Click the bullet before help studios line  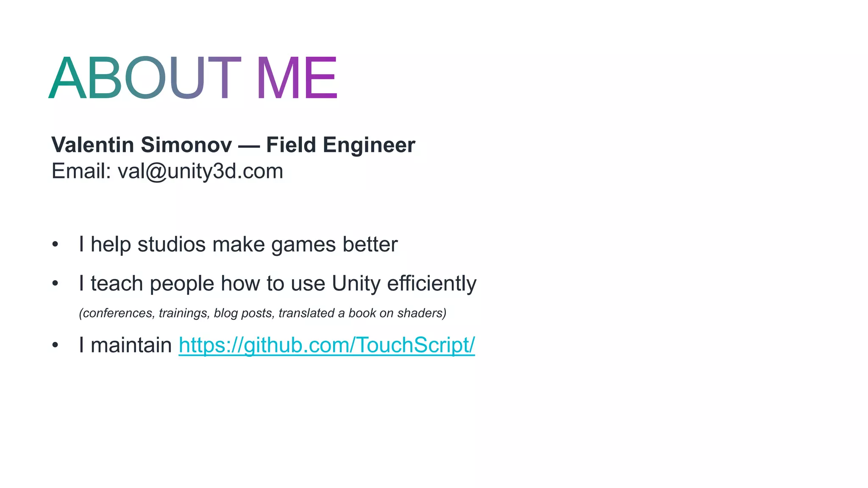coord(55,244)
